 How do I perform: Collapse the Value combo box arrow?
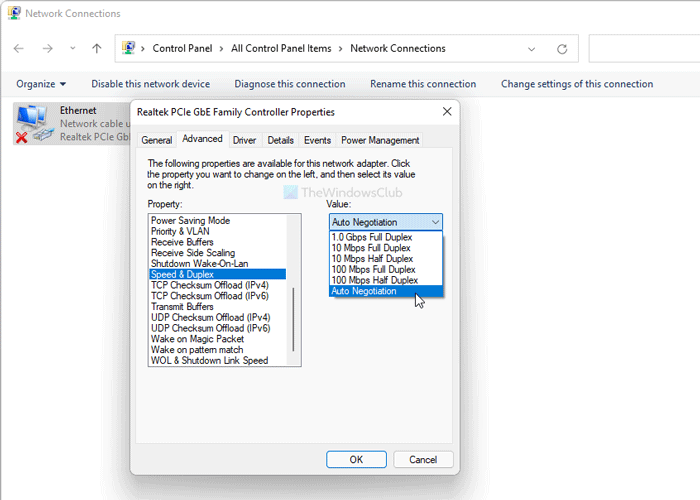tap(435, 222)
